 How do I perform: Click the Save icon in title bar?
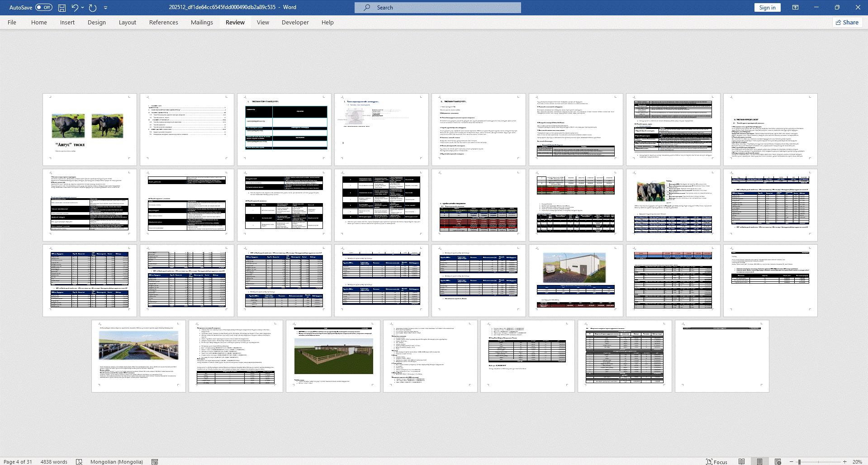point(62,8)
